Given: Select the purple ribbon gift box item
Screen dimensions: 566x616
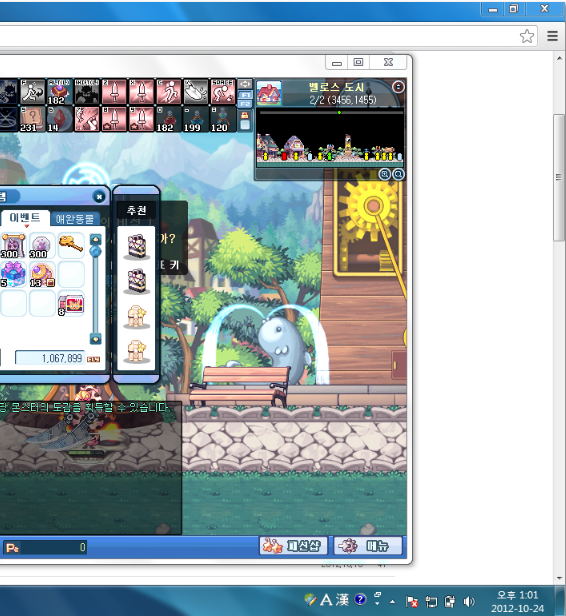Looking at the screenshot, I should 14,274.
